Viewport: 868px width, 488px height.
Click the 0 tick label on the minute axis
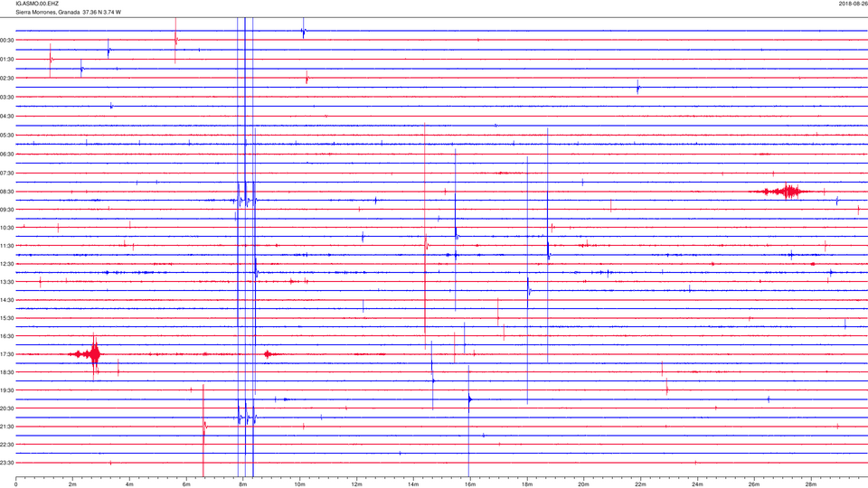pos(16,484)
